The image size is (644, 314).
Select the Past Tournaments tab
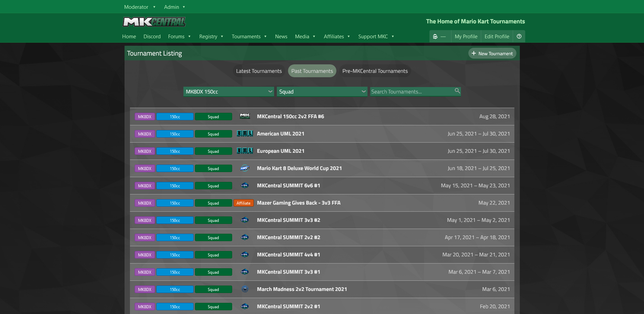(x=312, y=71)
